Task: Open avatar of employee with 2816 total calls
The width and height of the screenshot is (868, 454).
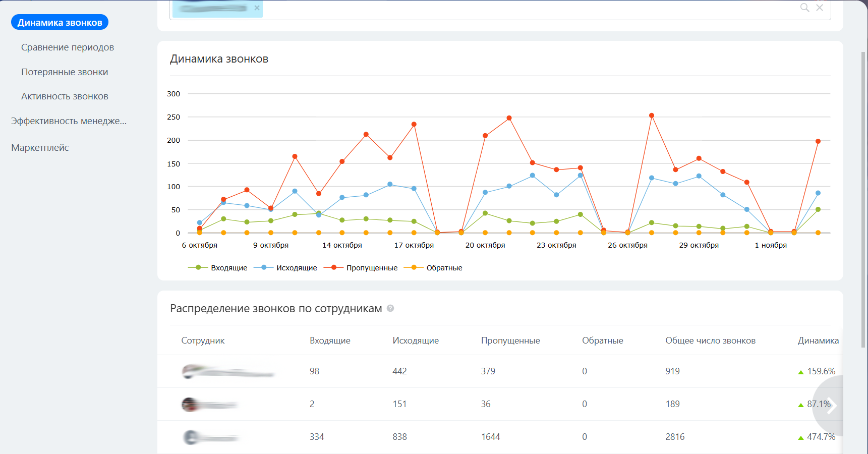Action: coord(191,437)
